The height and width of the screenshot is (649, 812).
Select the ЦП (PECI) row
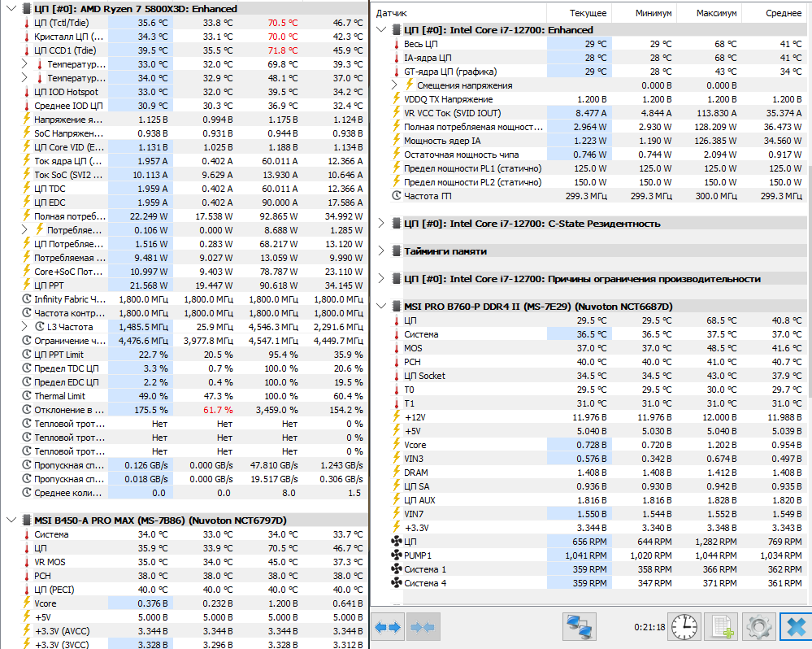pos(194,590)
